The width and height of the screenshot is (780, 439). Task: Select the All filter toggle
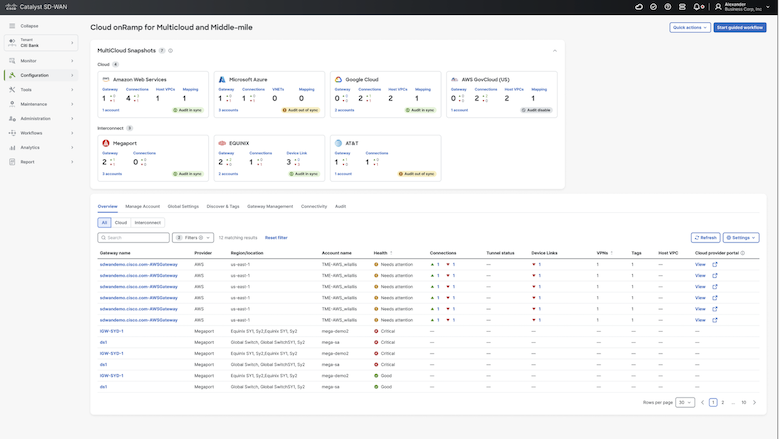tap(104, 223)
